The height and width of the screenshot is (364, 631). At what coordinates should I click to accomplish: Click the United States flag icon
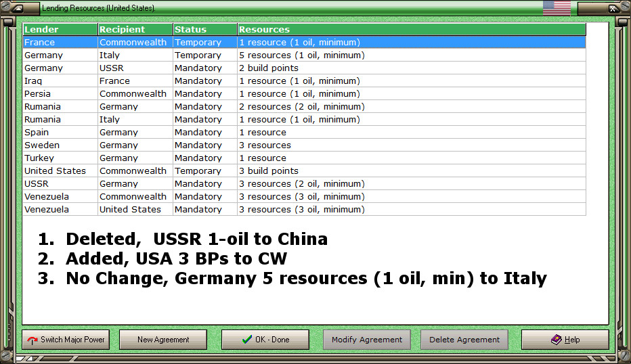pos(557,7)
